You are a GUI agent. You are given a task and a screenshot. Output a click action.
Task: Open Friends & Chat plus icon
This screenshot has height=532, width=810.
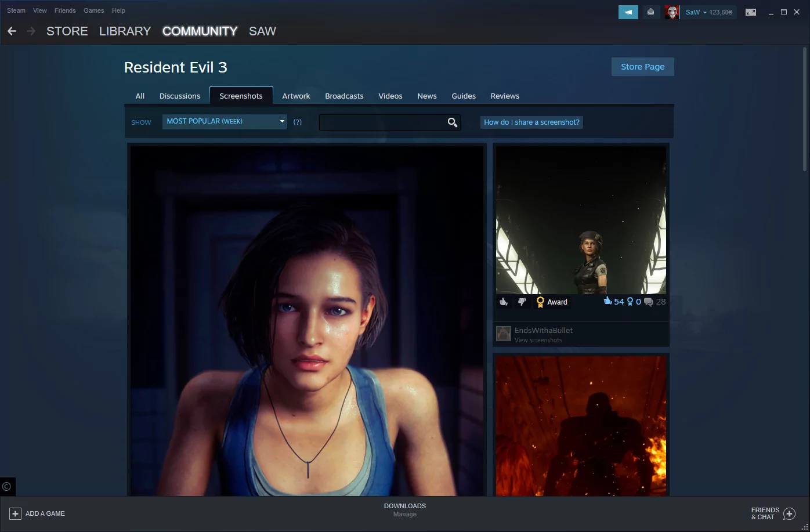tap(789, 513)
